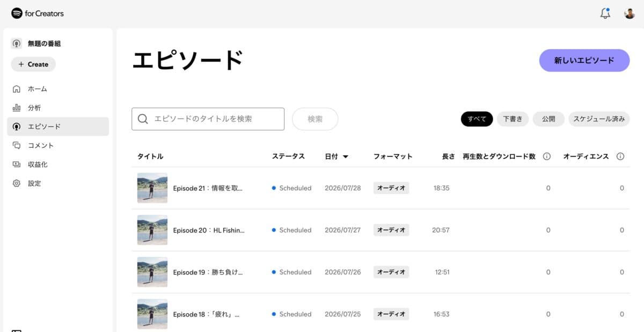The image size is (644, 332).
Task: Show info for 再生数とダウンロード数 column
Action: coord(547,156)
